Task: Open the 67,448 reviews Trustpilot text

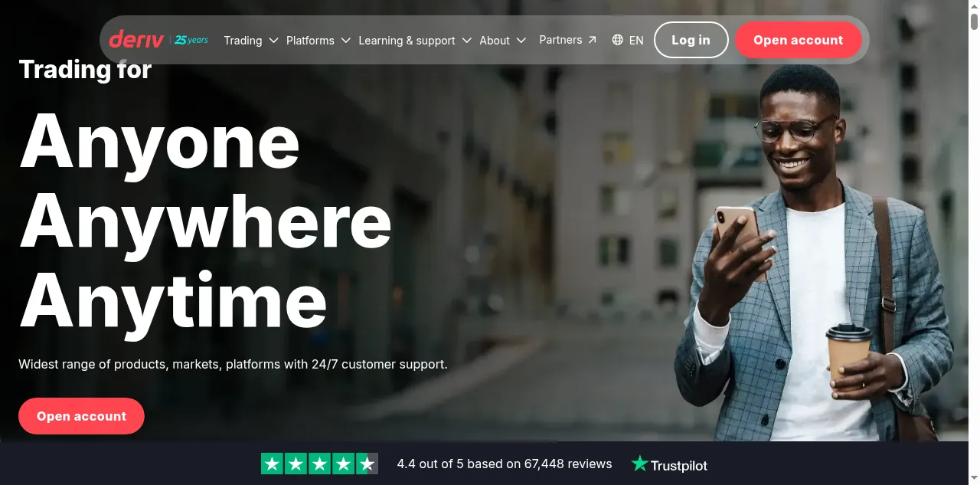Action: tap(568, 464)
